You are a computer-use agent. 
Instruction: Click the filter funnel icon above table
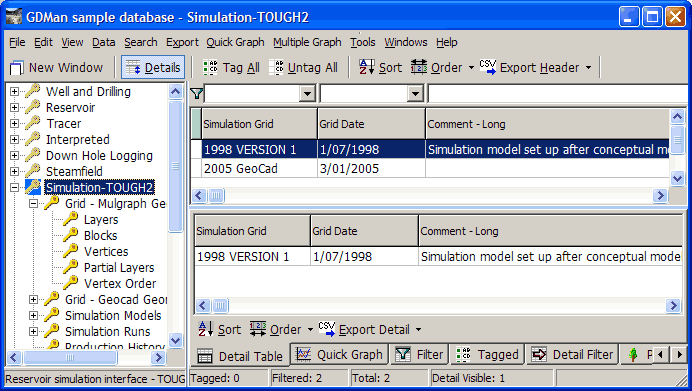point(197,94)
